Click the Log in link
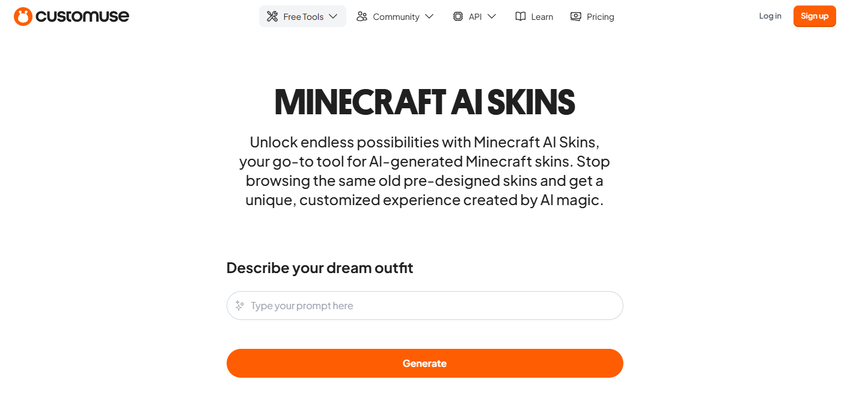The image size is (853, 409). coord(770,16)
